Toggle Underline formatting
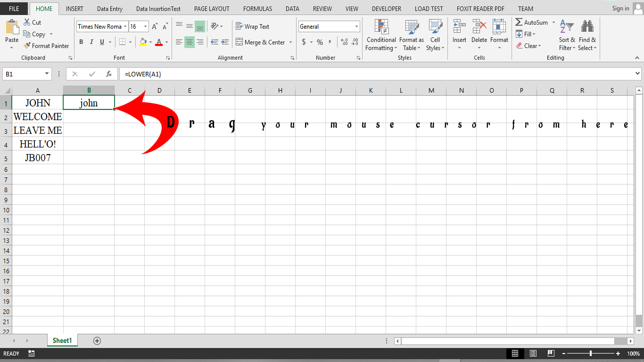The image size is (644, 362). pyautogui.click(x=102, y=42)
